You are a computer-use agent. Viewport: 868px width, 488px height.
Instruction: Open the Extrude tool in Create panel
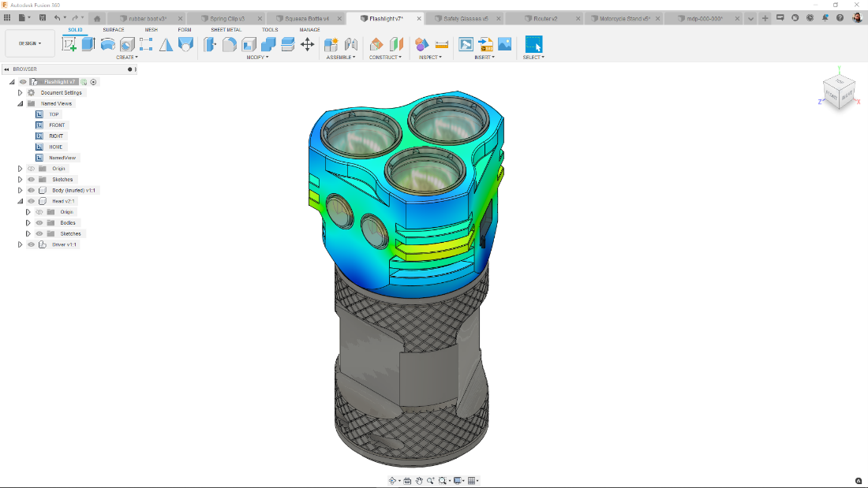(90, 44)
